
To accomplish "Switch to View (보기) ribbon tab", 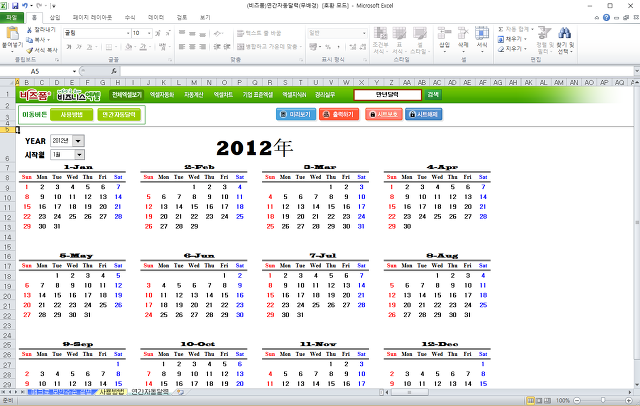I will tap(205, 18).
